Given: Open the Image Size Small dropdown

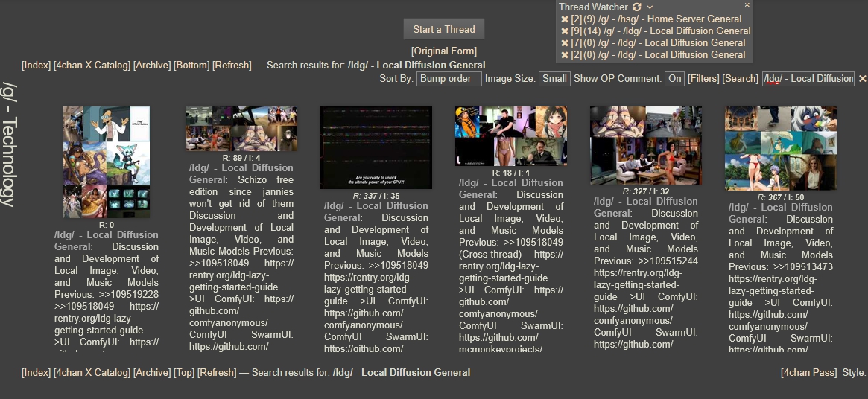Looking at the screenshot, I should (x=554, y=79).
